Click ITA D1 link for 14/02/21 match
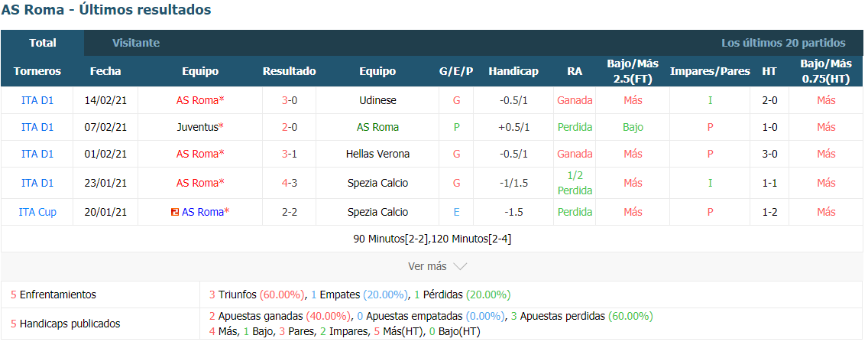The image size is (868, 345). coord(37,100)
